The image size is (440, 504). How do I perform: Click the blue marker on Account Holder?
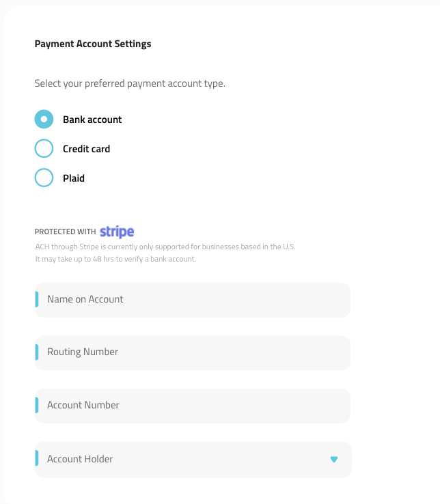[x=37, y=458]
